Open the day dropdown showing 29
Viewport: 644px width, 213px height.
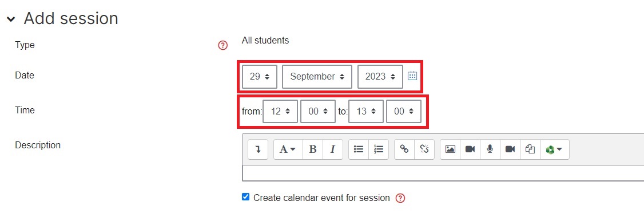click(260, 77)
